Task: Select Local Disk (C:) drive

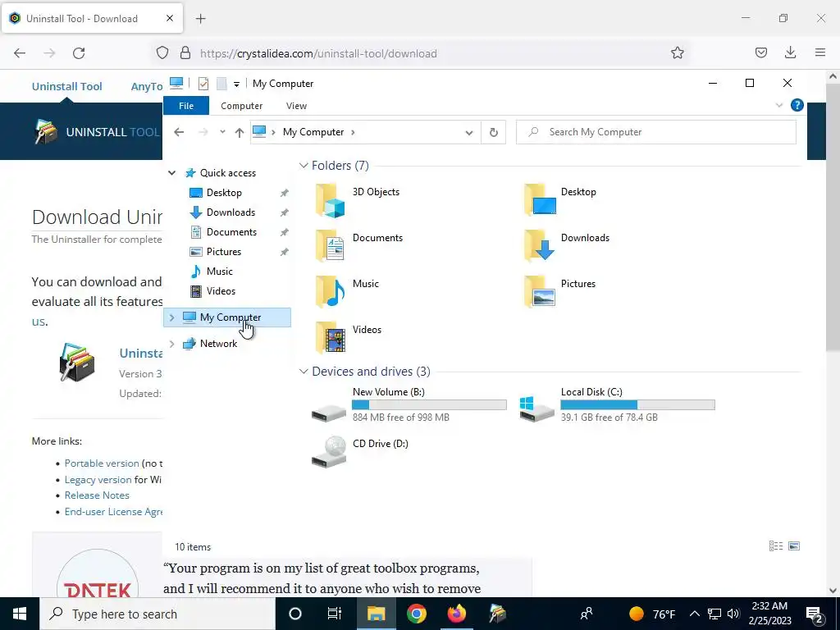Action: [x=617, y=405]
